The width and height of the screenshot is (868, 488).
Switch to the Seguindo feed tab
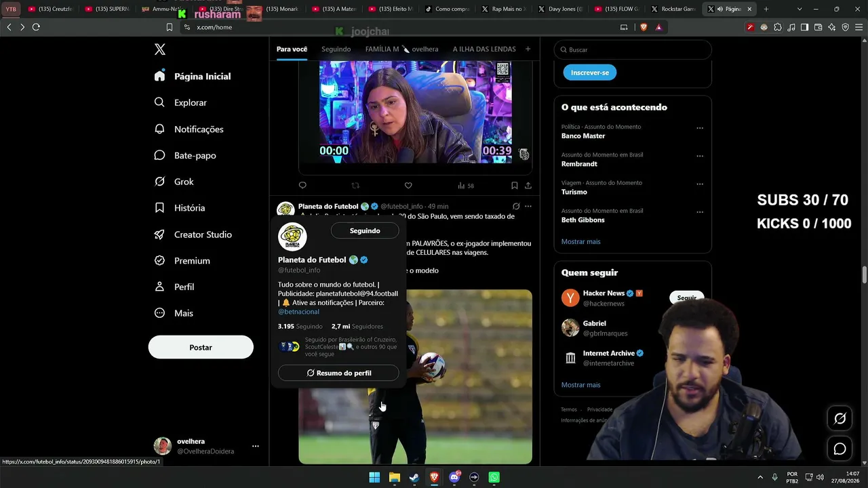coord(336,49)
